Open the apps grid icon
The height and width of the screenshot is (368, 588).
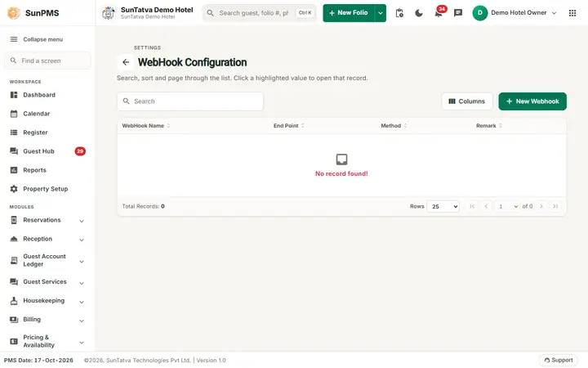coord(572,13)
